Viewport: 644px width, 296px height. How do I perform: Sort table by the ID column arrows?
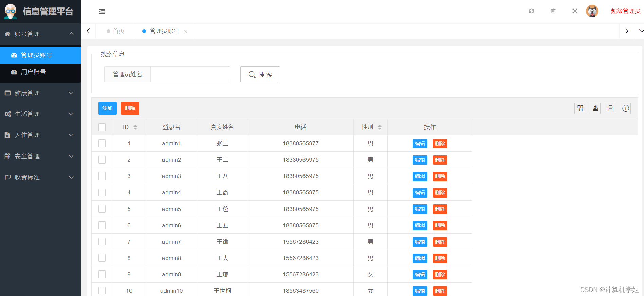(135, 127)
